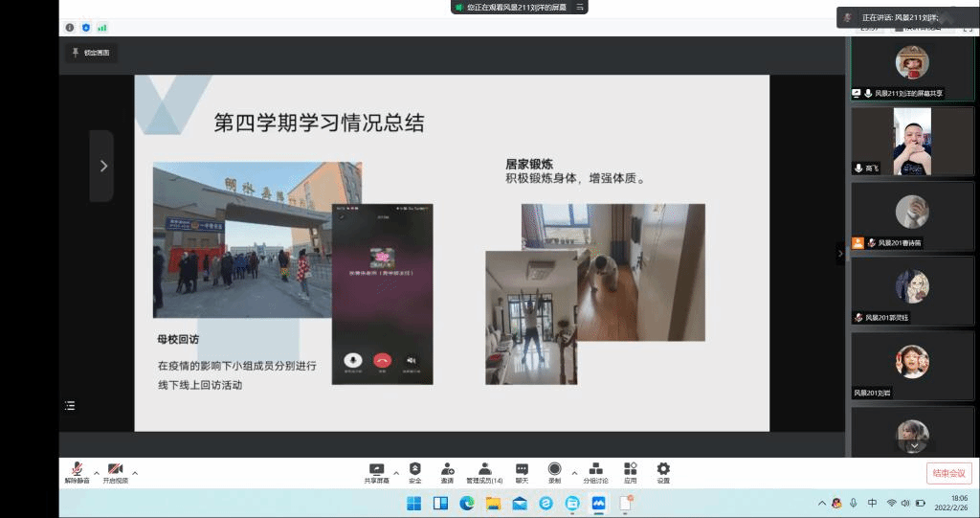Viewport: 980px width, 518px height.
Task: Open the Settings gear icon (设置)
Action: (x=663, y=469)
